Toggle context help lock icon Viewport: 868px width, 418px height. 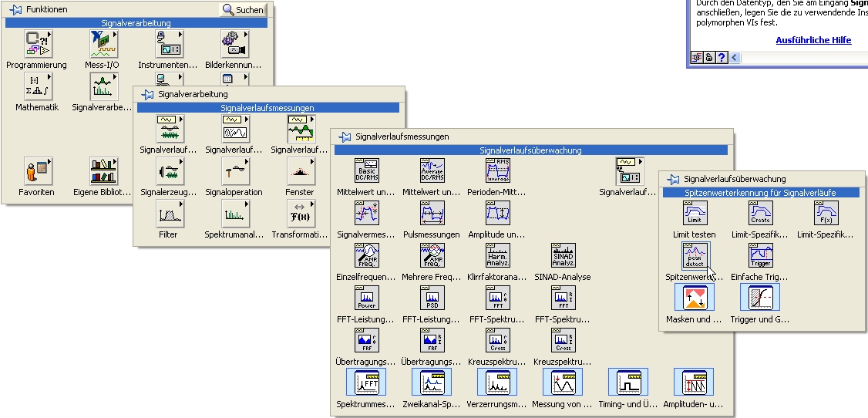point(709,58)
